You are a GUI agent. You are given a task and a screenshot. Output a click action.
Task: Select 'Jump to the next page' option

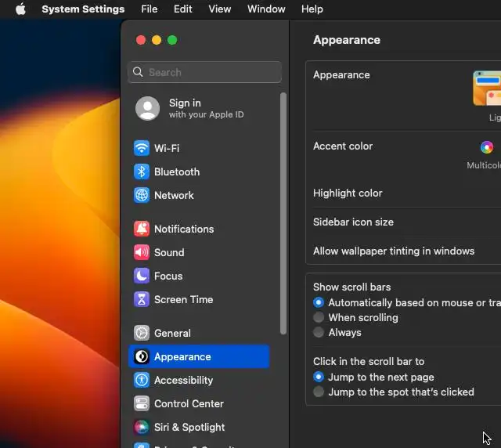319,377
